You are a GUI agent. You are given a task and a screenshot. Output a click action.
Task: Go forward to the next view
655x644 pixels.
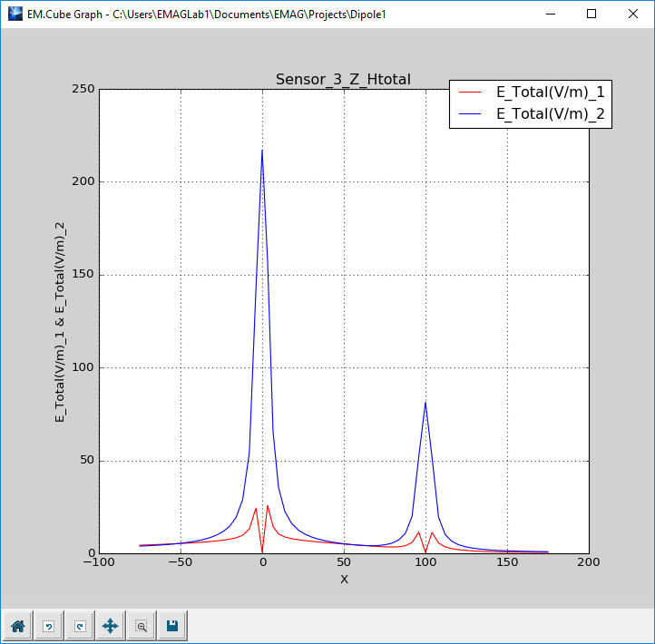coord(79,626)
